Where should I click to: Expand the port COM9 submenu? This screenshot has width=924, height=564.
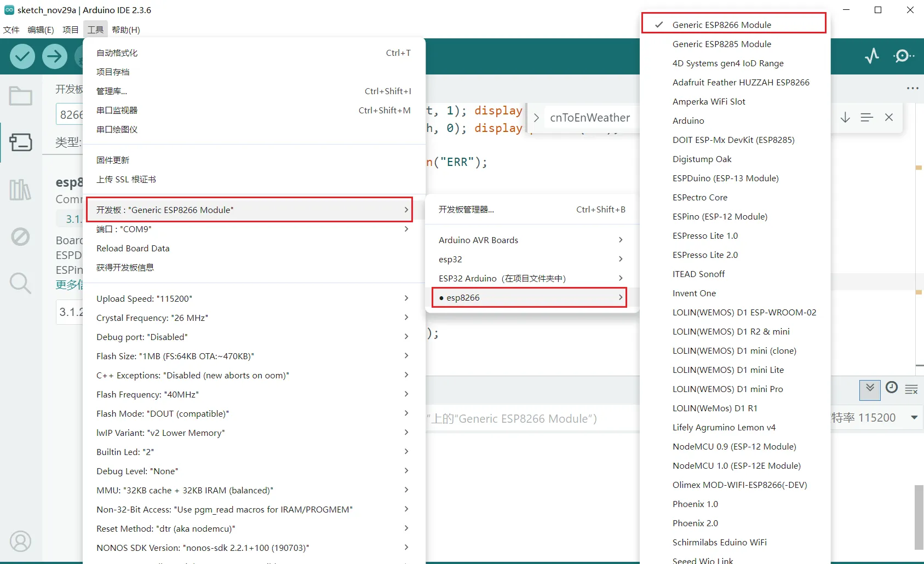click(254, 229)
